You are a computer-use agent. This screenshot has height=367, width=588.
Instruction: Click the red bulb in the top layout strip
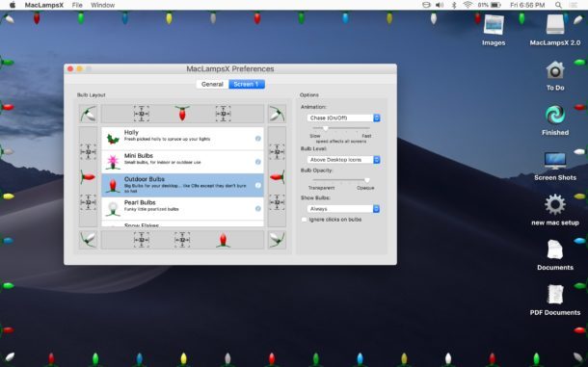[182, 114]
